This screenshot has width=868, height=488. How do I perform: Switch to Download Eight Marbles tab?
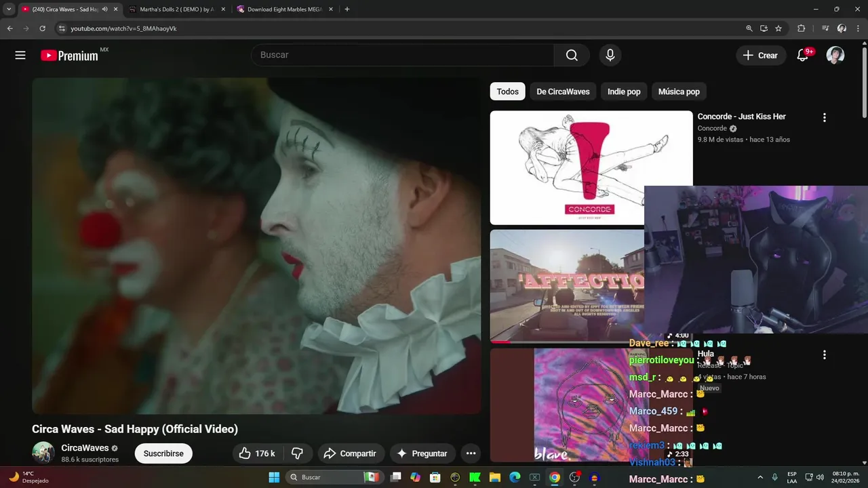[283, 9]
